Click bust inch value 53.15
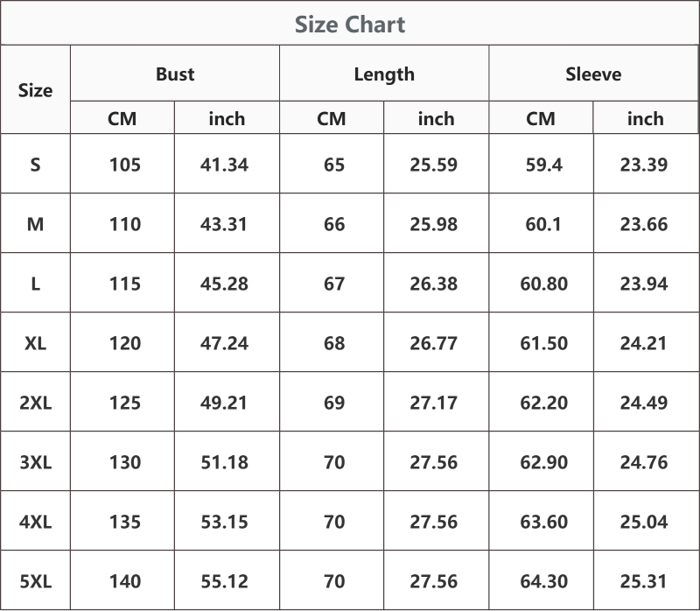The image size is (700, 611). point(224,522)
